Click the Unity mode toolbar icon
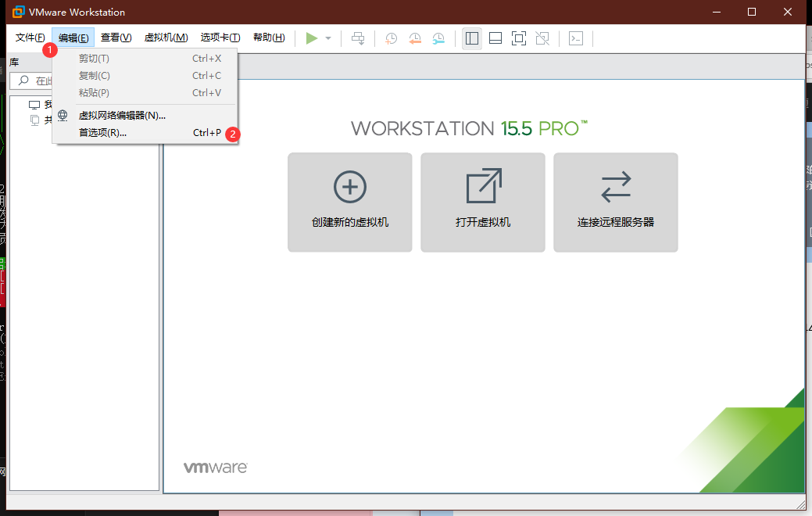 (542, 38)
